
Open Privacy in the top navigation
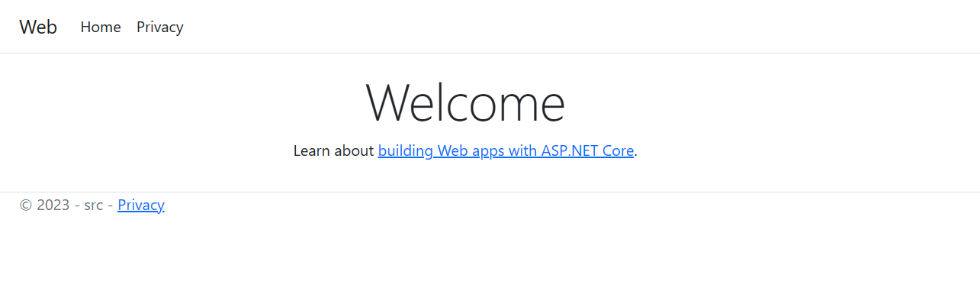(x=160, y=27)
